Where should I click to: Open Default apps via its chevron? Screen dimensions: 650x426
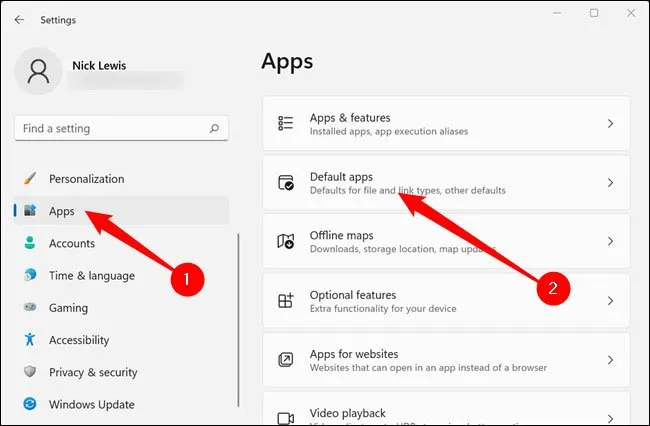click(x=610, y=183)
